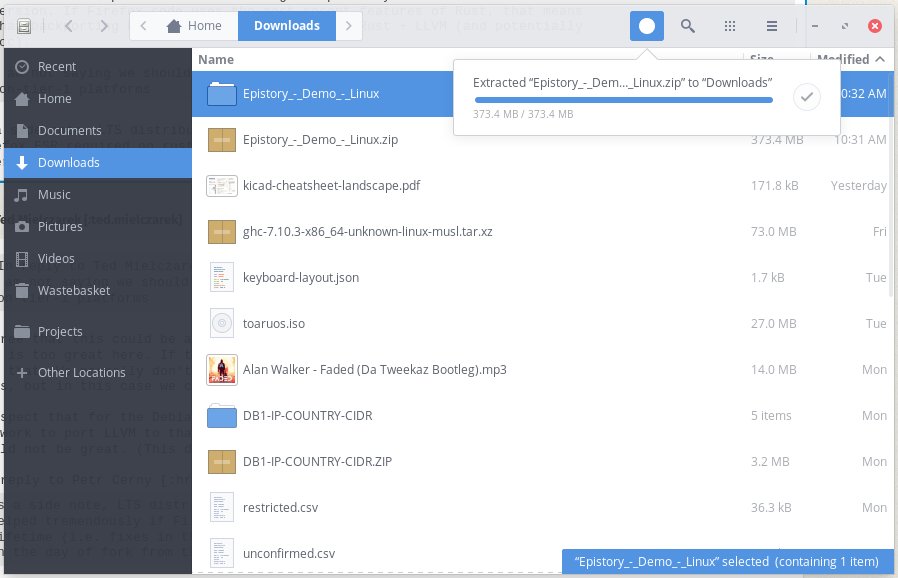Open Other Locations in the sidebar
Image resolution: width=898 pixels, height=578 pixels.
click(98, 373)
